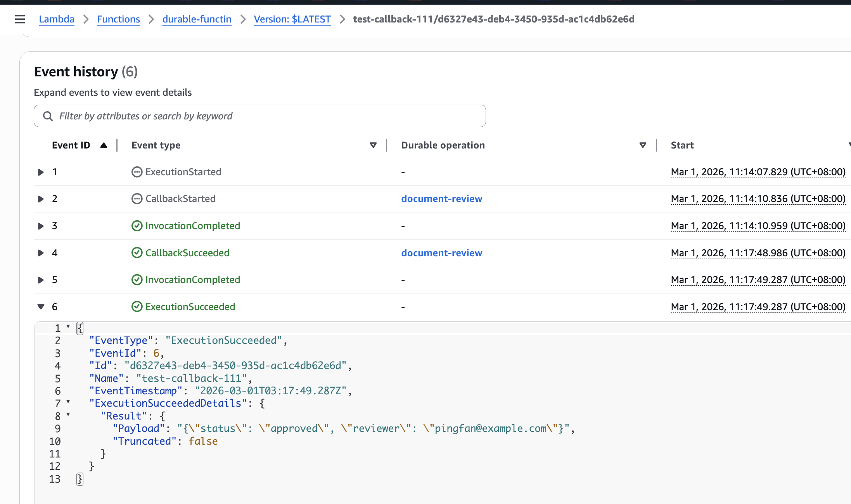Open Functions breadcrumb link
The height and width of the screenshot is (504, 851).
click(x=118, y=19)
